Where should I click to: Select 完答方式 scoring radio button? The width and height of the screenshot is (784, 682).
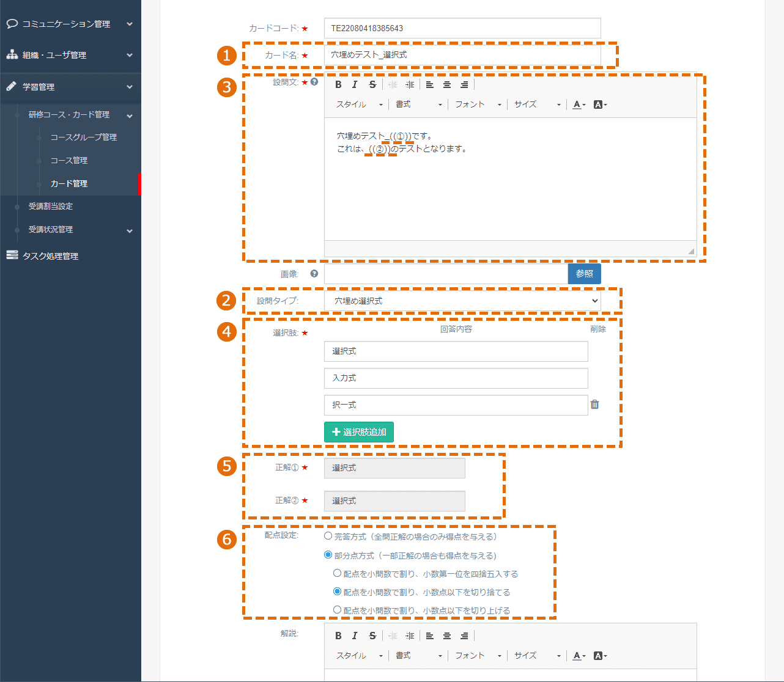(328, 536)
